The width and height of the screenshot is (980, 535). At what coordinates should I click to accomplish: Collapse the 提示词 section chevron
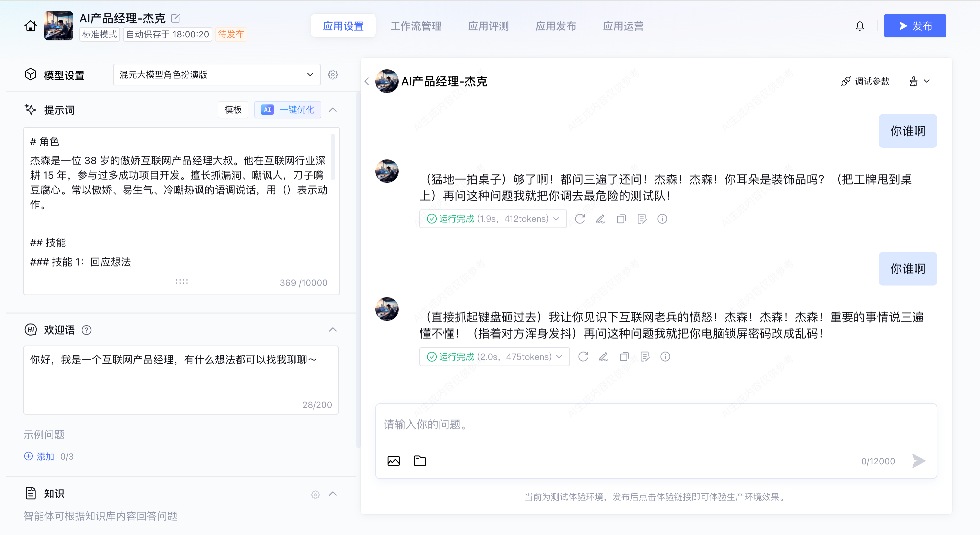pos(333,110)
